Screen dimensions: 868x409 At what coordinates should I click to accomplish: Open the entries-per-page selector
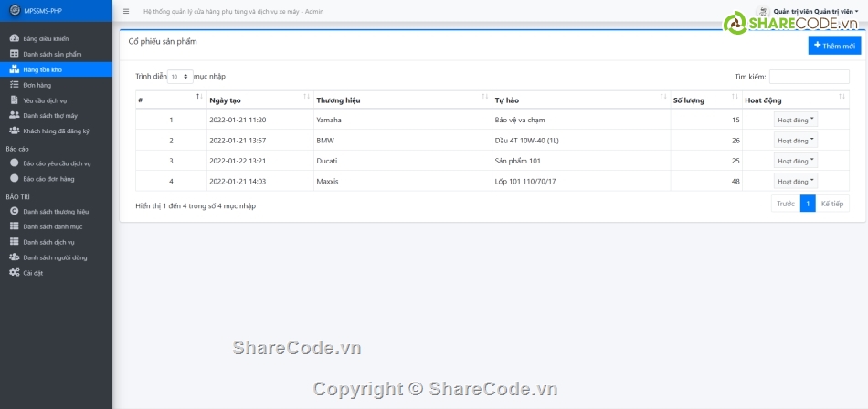coord(179,77)
